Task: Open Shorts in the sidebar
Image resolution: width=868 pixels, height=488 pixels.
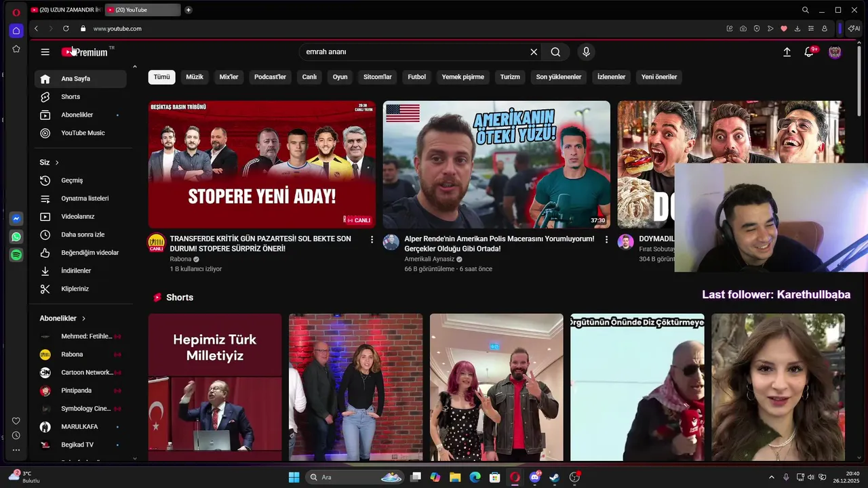Action: click(x=81, y=97)
